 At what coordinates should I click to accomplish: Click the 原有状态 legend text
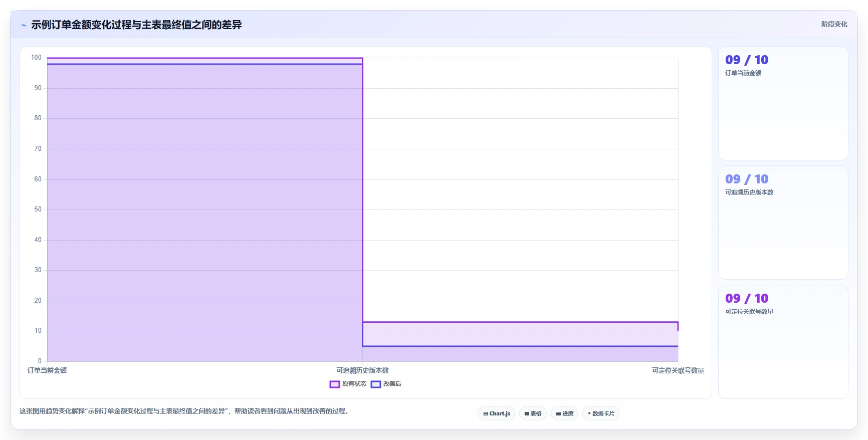(354, 384)
